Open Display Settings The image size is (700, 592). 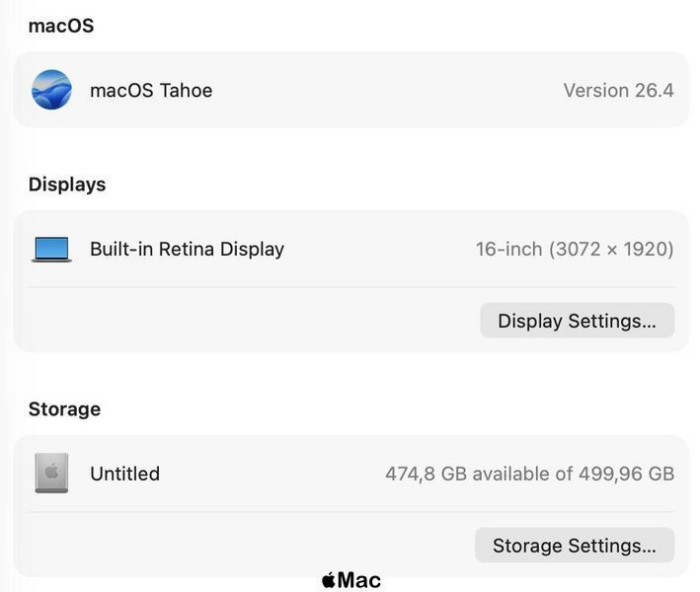pyautogui.click(x=578, y=321)
